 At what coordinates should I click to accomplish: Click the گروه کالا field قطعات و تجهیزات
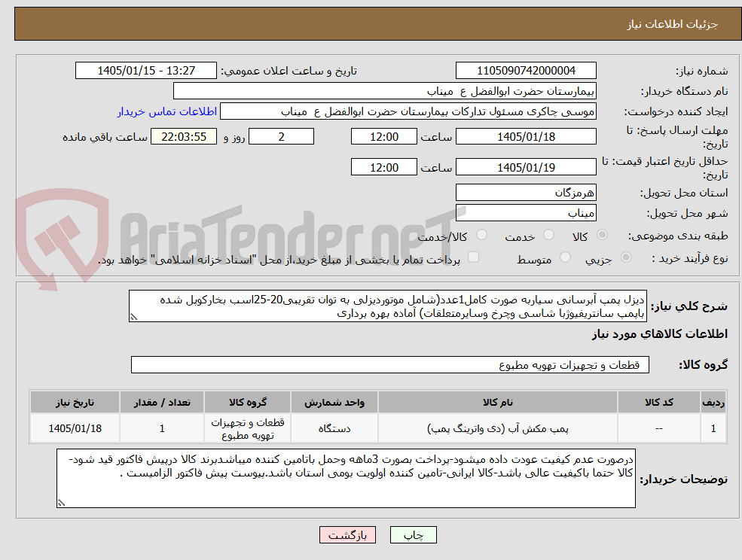[x=390, y=364]
